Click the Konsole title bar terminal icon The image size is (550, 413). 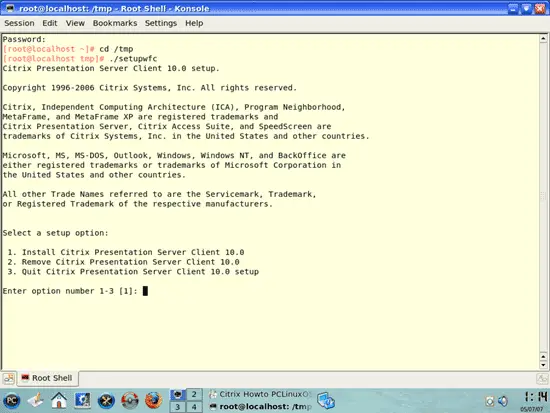point(10,8)
